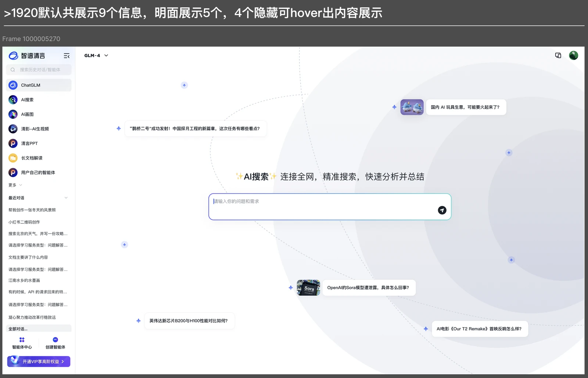Click the hidden sparkle node below GLM-4 selector
The height and width of the screenshot is (378, 588).
click(x=184, y=85)
